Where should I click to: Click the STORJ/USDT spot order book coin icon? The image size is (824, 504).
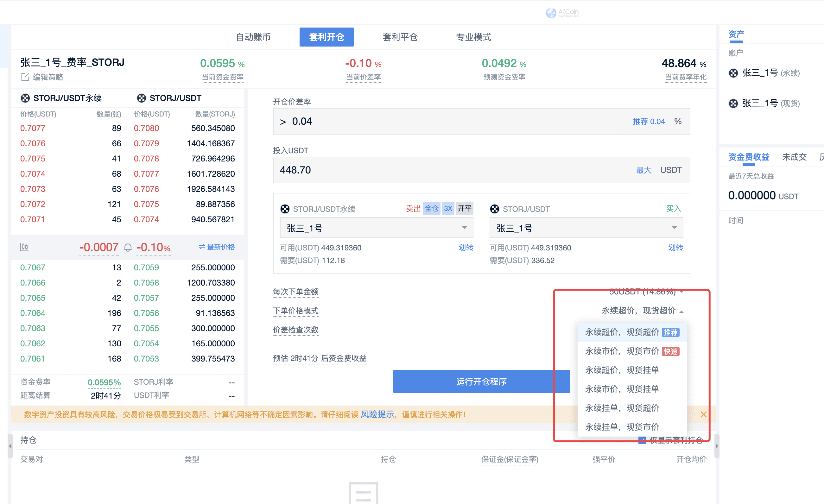point(142,98)
